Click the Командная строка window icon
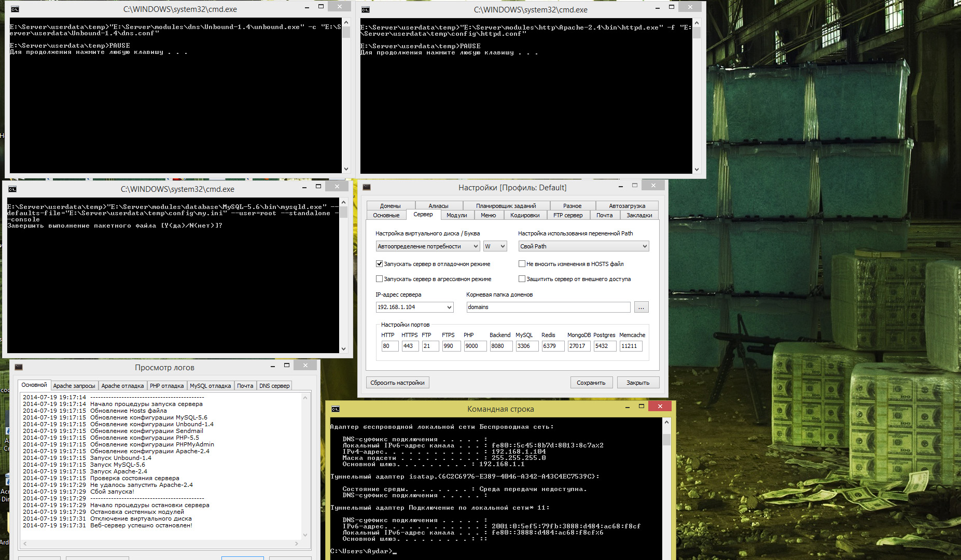Viewport: 961px width, 560px height. [x=336, y=409]
